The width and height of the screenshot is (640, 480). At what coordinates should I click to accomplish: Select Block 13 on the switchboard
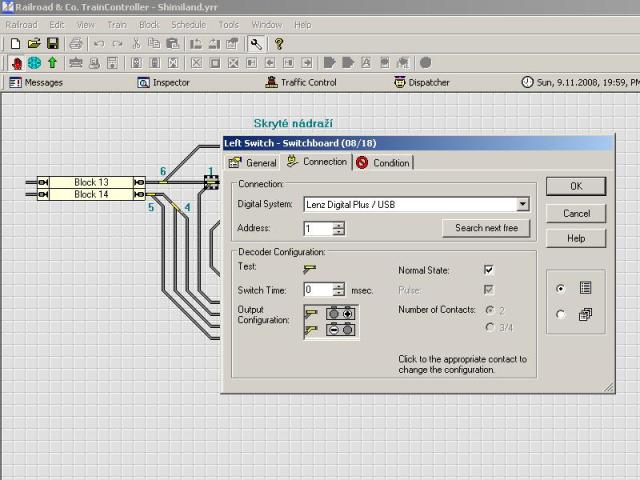click(x=91, y=182)
